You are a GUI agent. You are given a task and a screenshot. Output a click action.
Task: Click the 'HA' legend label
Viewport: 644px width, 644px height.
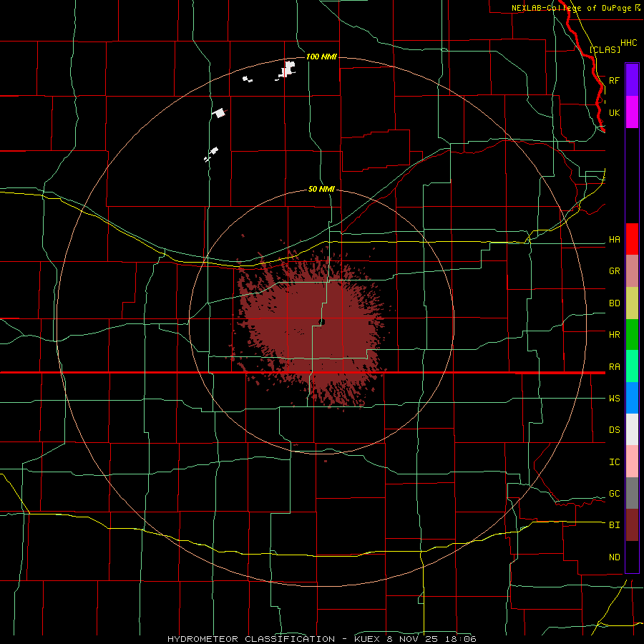[615, 240]
